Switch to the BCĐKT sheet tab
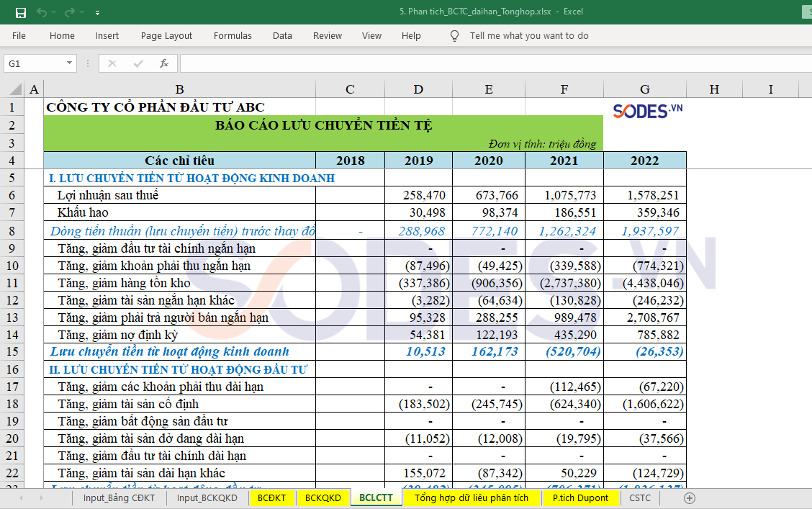 271,498
